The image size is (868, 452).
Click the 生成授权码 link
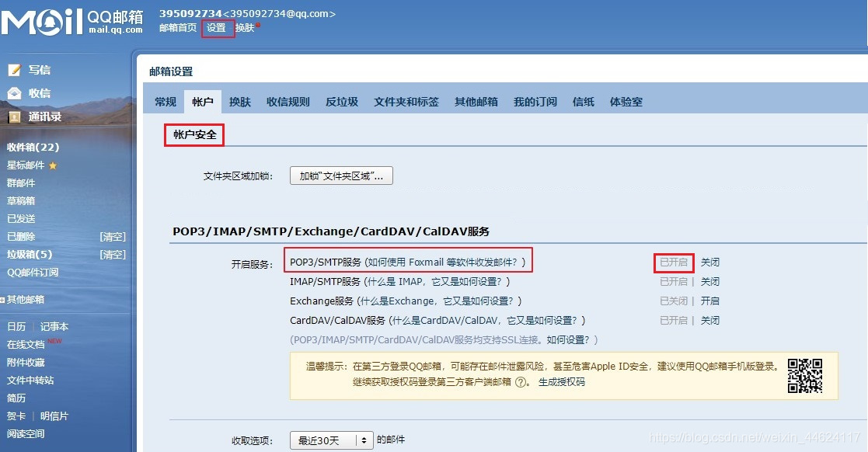562,382
